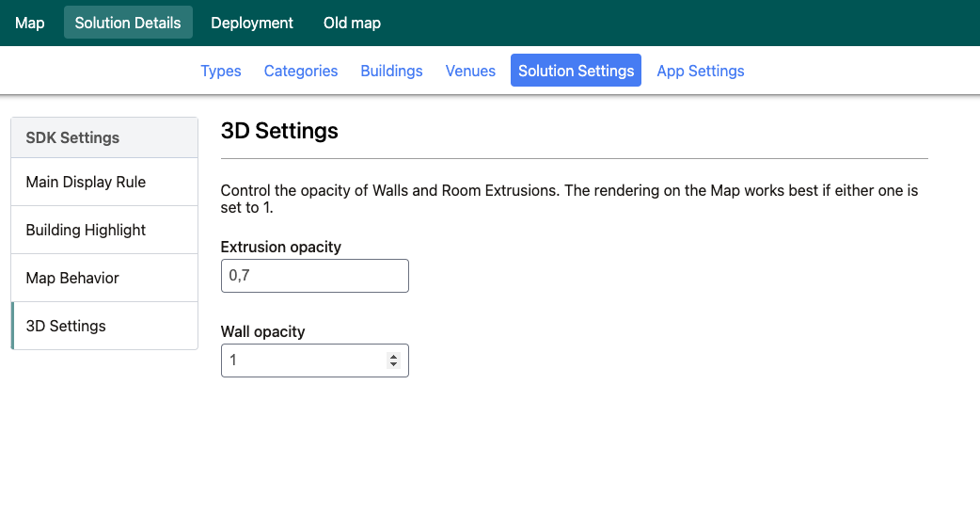Click the Extrusion opacity input field

[x=314, y=276]
